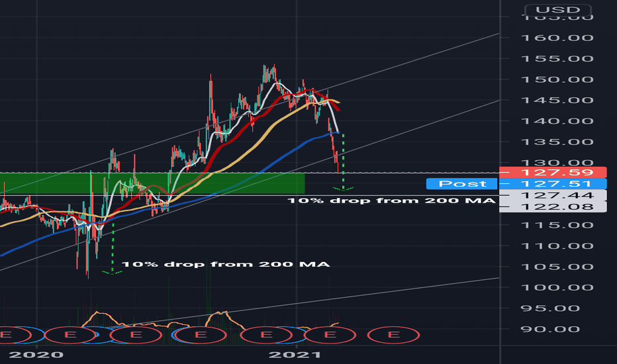Click the 135.00 price scale value

[557, 142]
